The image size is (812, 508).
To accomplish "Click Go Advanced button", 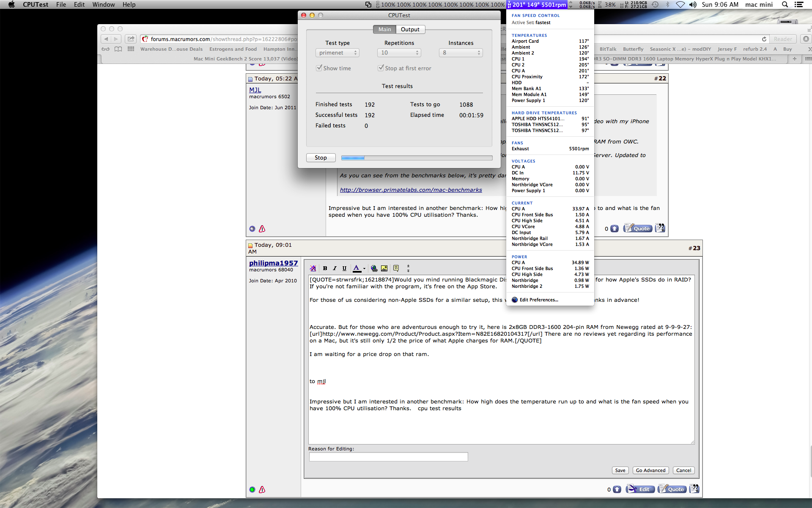I will (x=651, y=470).
